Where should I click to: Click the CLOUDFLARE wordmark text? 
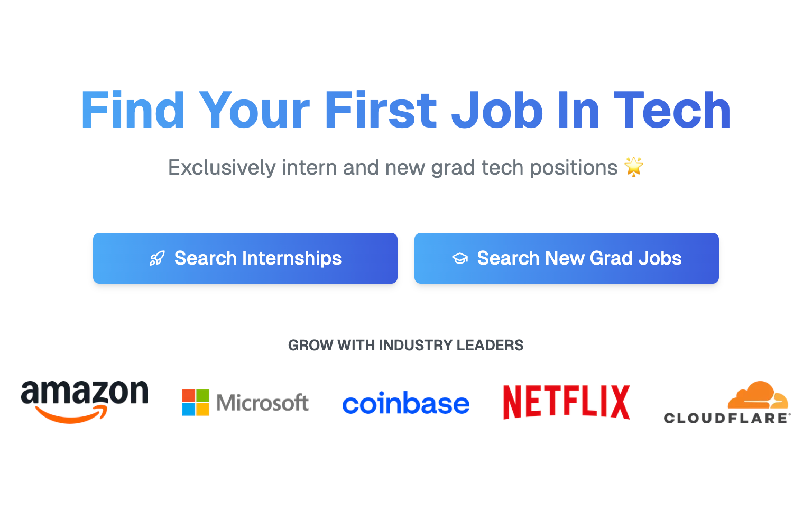pyautogui.click(x=727, y=418)
